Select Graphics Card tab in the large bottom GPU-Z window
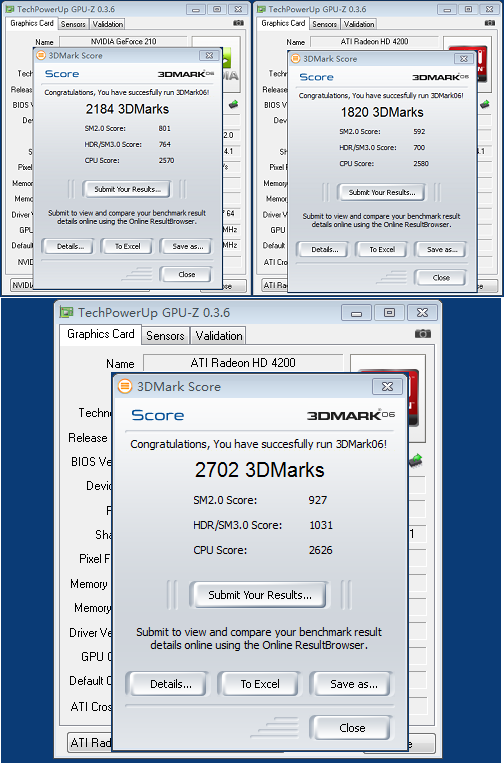Screen dimensions: 504x763 (x=101, y=334)
